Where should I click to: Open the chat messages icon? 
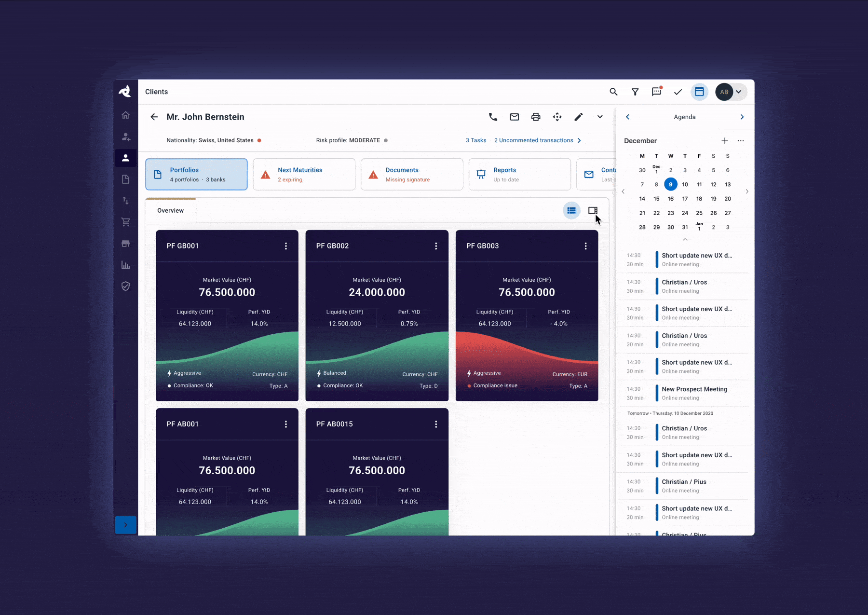pyautogui.click(x=657, y=91)
